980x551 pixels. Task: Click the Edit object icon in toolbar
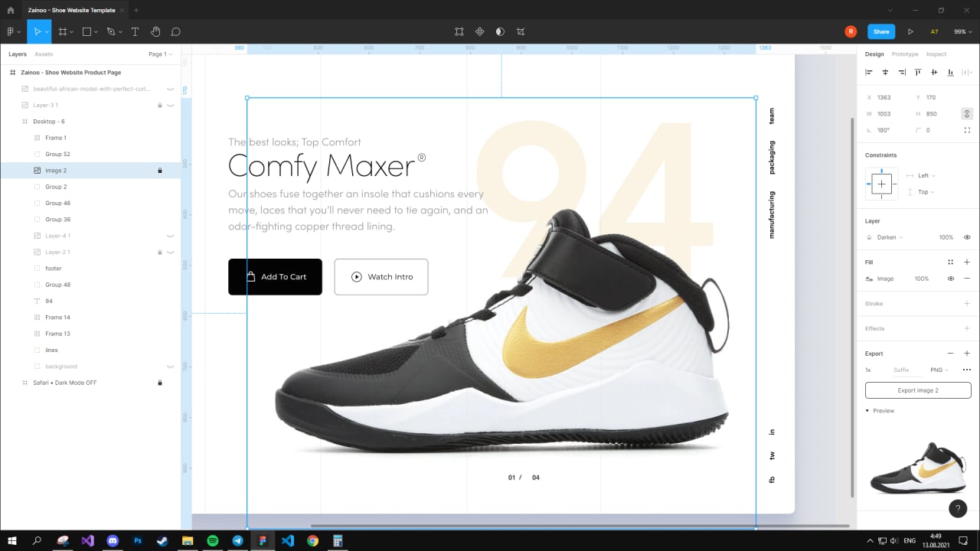click(x=459, y=32)
